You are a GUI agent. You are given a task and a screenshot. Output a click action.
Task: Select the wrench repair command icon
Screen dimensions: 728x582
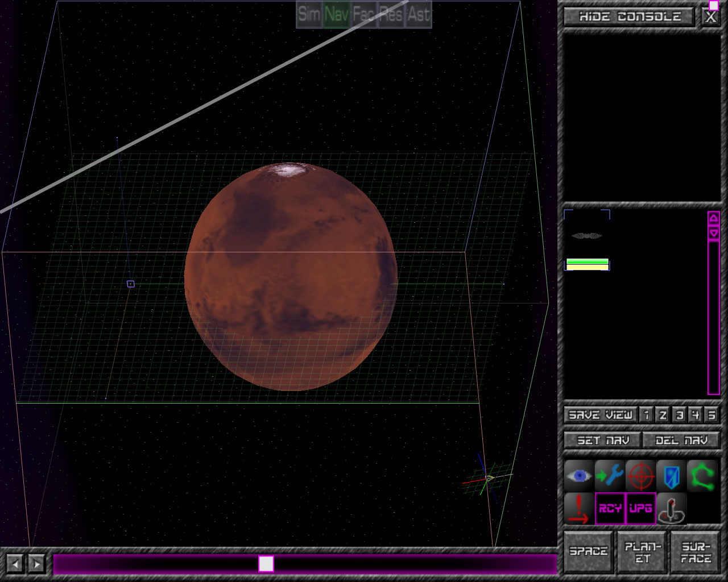pyautogui.click(x=610, y=476)
